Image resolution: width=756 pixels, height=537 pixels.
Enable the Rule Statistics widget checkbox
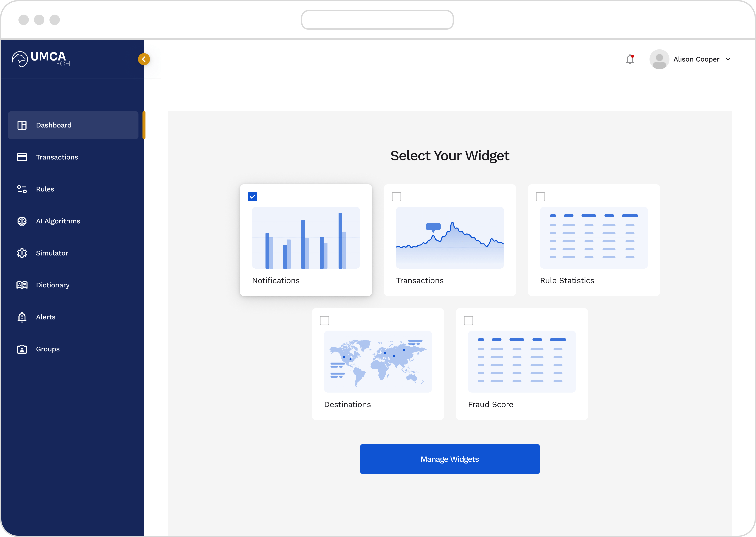pos(540,197)
